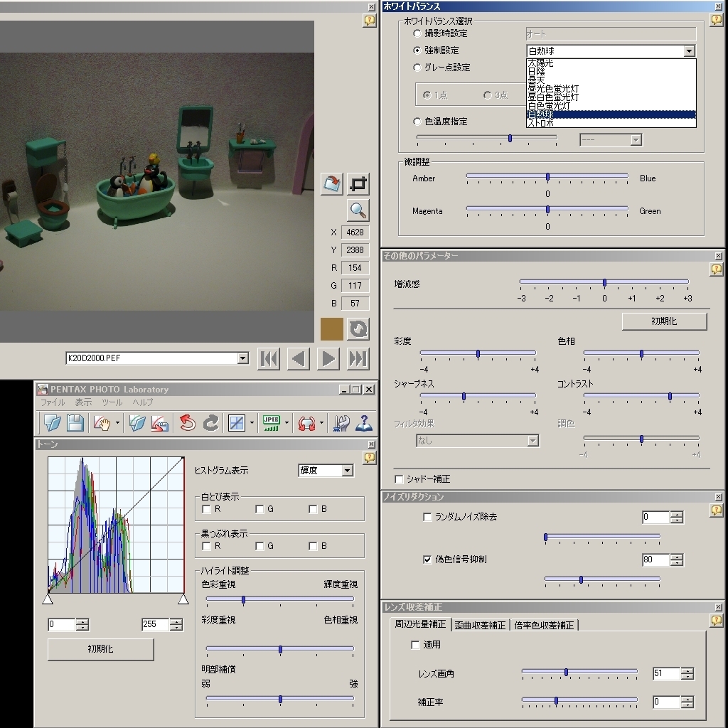Click the JPEG quality icon
Viewport: 728px width, 728px height.
pyautogui.click(x=271, y=424)
